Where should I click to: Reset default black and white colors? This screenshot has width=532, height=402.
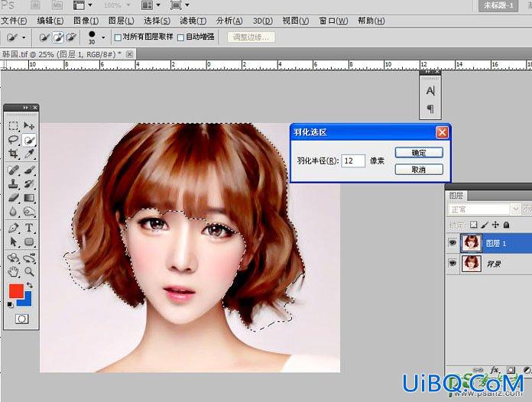pyautogui.click(x=10, y=305)
